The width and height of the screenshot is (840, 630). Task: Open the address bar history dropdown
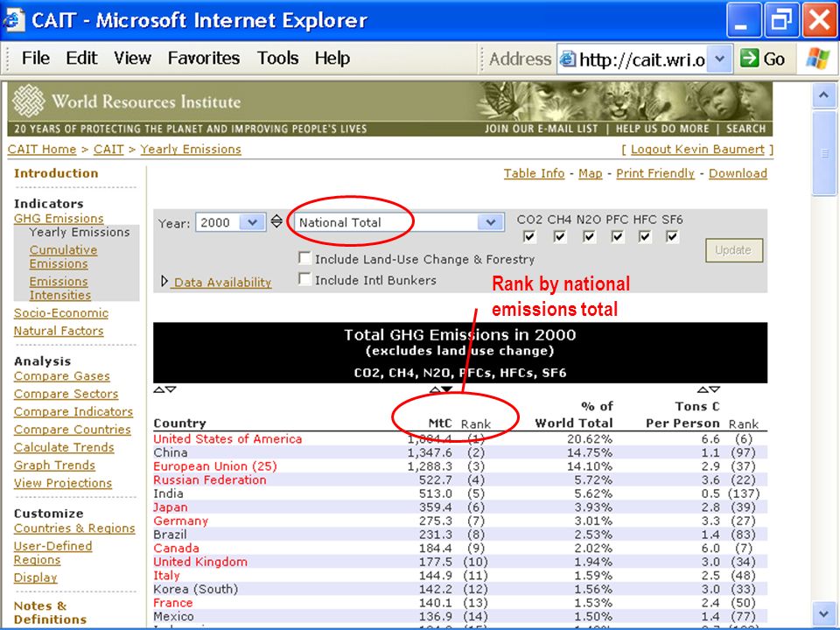[719, 59]
